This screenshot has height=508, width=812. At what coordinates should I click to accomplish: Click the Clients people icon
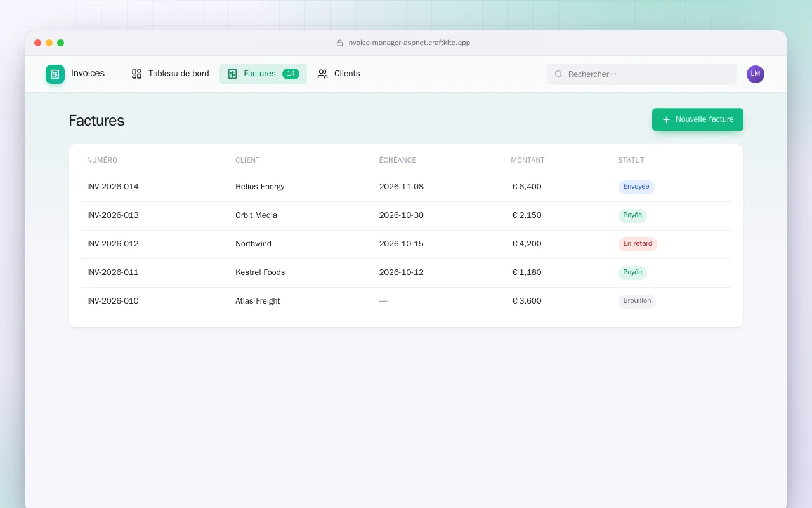322,74
